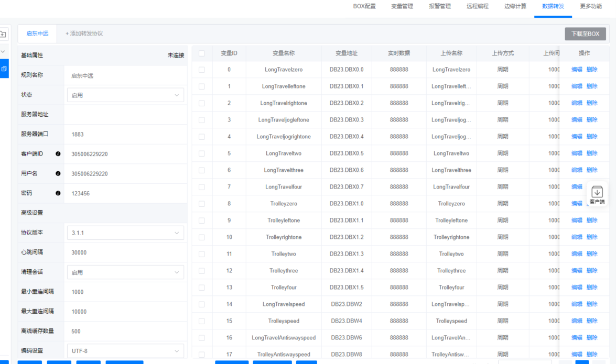Viewport: 616px width, 364px height.
Task: Open the 状态 dropdown
Action: tap(125, 95)
